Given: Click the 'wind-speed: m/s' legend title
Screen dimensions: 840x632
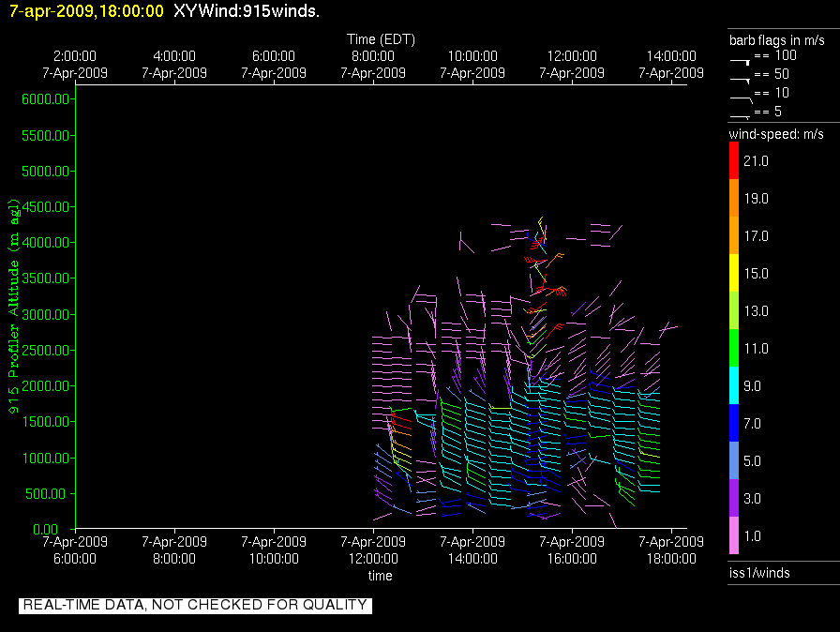Looking at the screenshot, I should (776, 134).
